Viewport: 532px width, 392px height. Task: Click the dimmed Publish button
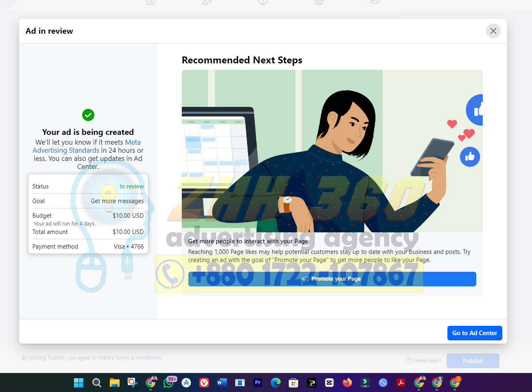(x=473, y=361)
